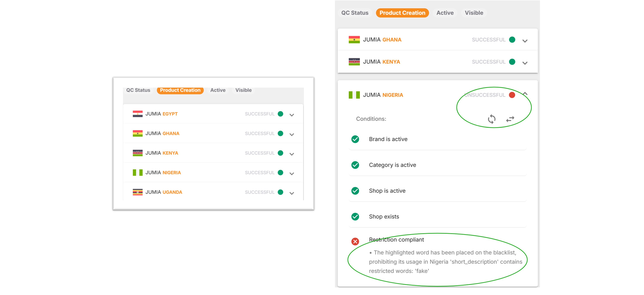Click the Kenya flag icon in right panel

(354, 62)
